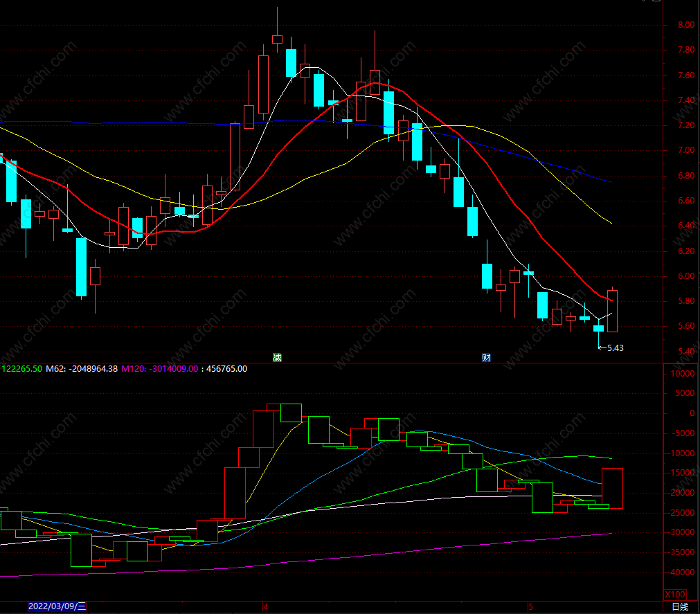Select the green value 122265.50

[x=21, y=369]
